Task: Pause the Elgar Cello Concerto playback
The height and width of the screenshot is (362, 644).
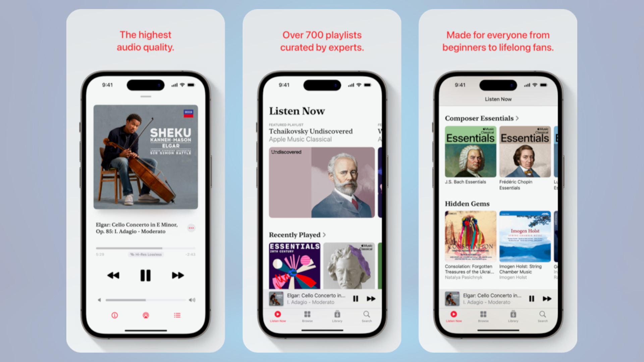Action: (x=145, y=275)
